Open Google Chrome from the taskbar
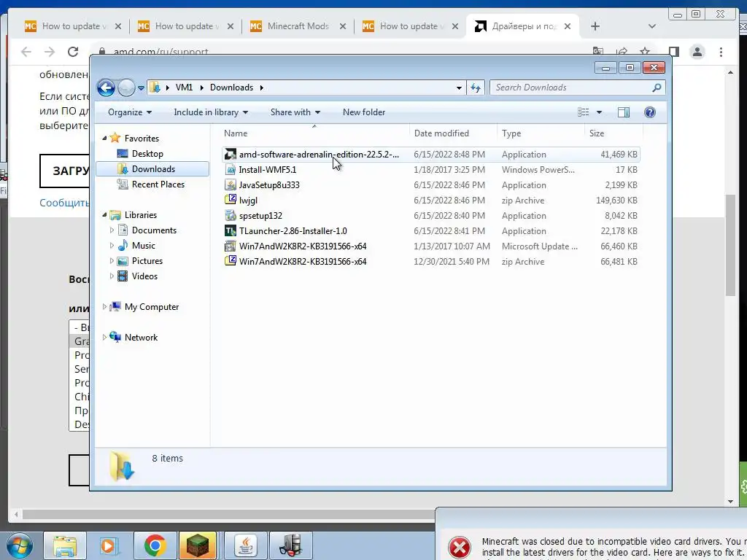747x560 pixels. point(155,545)
